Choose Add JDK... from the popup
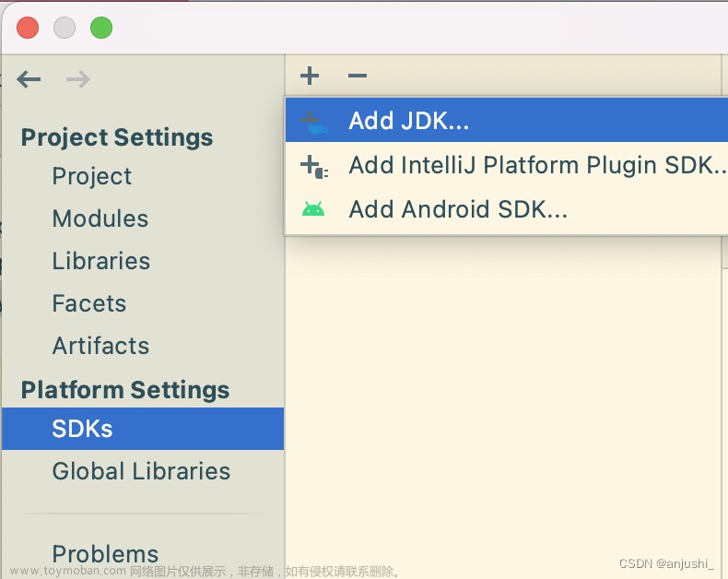 [x=507, y=120]
